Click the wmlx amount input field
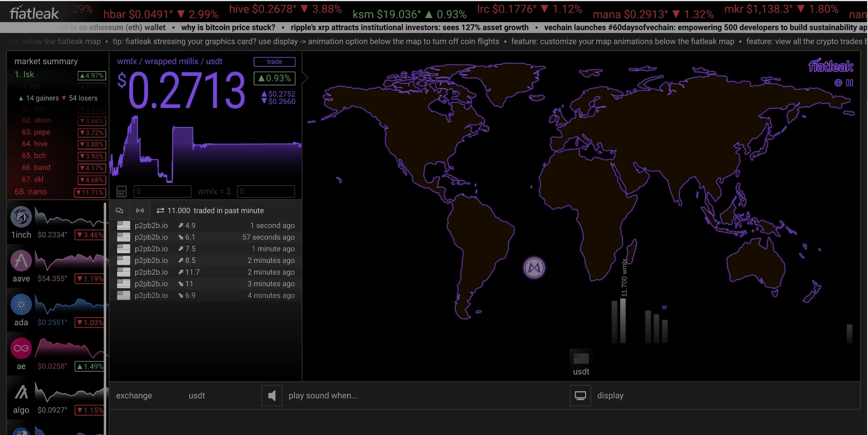This screenshot has width=868, height=435. (162, 192)
